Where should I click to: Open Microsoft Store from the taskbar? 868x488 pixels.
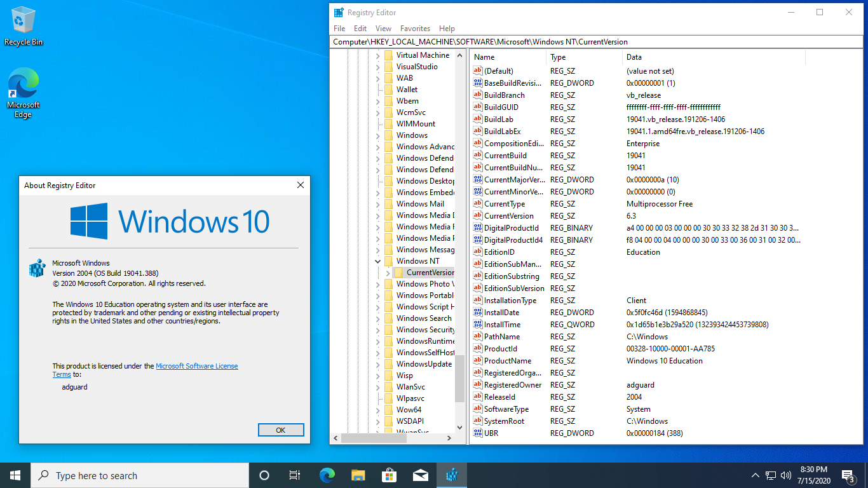pos(389,475)
